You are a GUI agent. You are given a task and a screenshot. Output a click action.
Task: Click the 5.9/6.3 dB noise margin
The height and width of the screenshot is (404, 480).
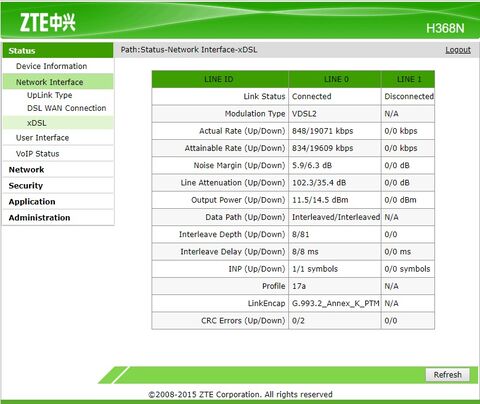312,166
